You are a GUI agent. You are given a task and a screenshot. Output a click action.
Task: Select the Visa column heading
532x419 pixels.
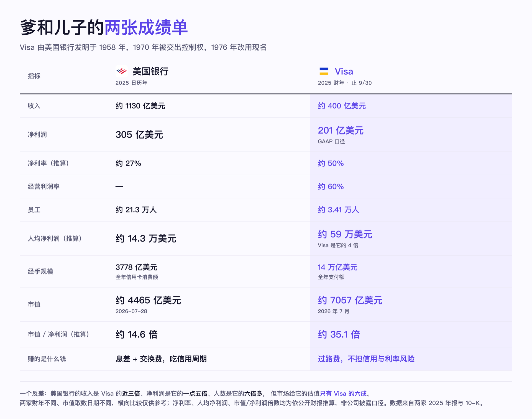point(344,71)
